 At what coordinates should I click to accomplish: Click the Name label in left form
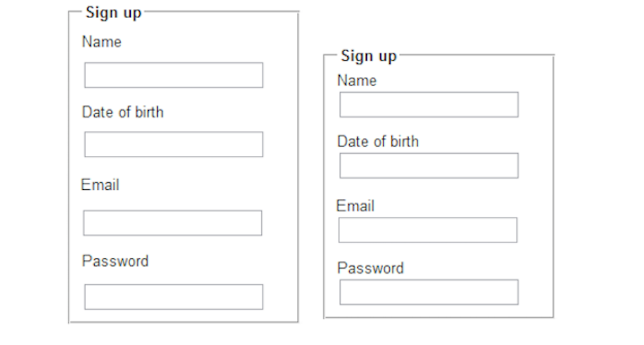click(101, 42)
